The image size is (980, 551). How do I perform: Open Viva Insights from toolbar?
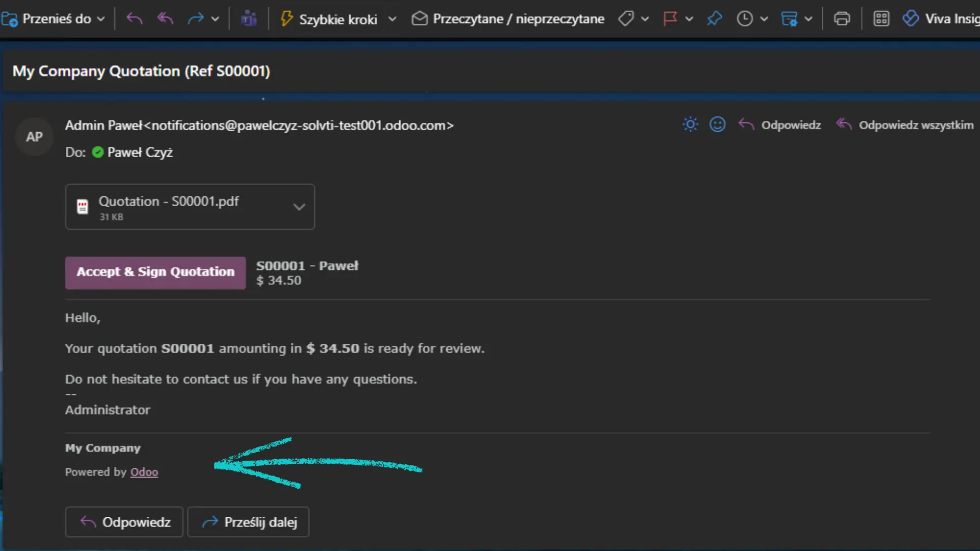(x=942, y=19)
